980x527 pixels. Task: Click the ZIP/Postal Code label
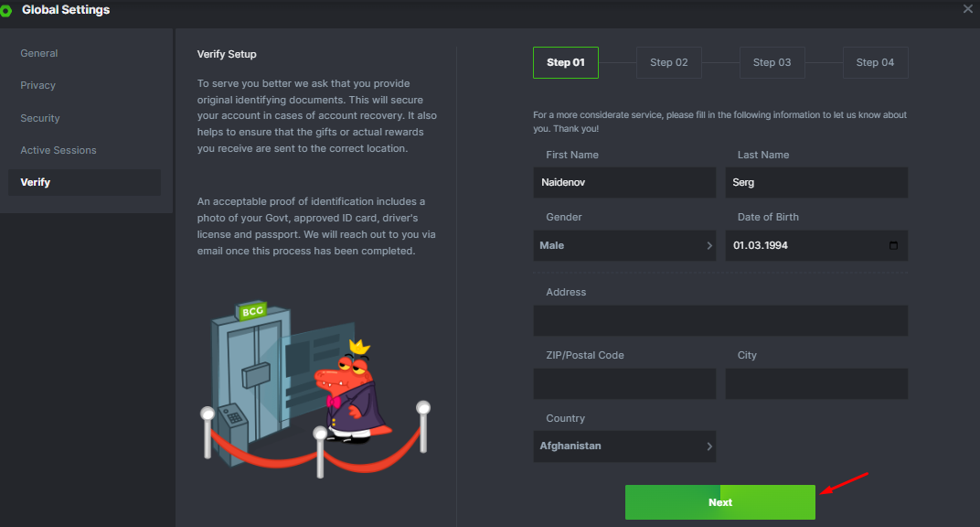tap(585, 355)
